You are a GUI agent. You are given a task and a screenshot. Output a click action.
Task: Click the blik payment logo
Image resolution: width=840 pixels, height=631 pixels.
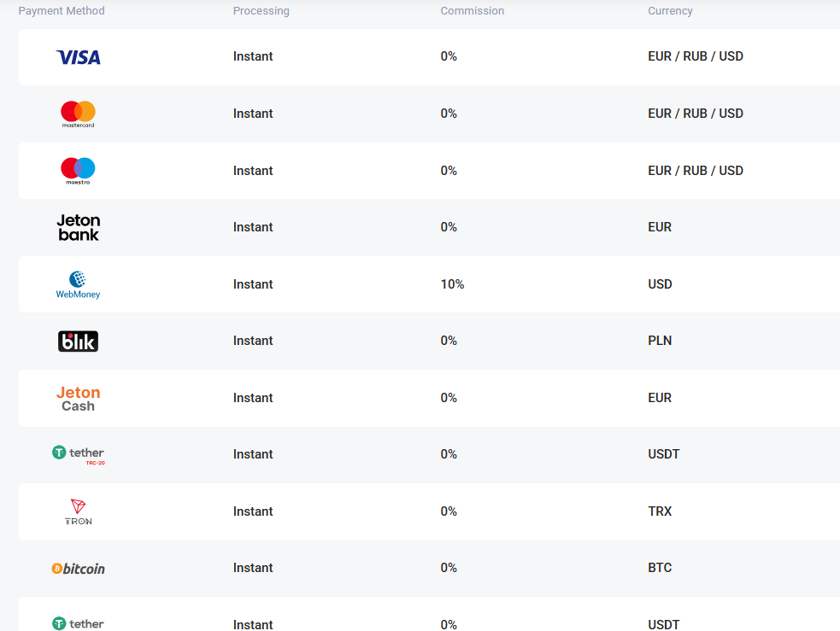tap(78, 342)
